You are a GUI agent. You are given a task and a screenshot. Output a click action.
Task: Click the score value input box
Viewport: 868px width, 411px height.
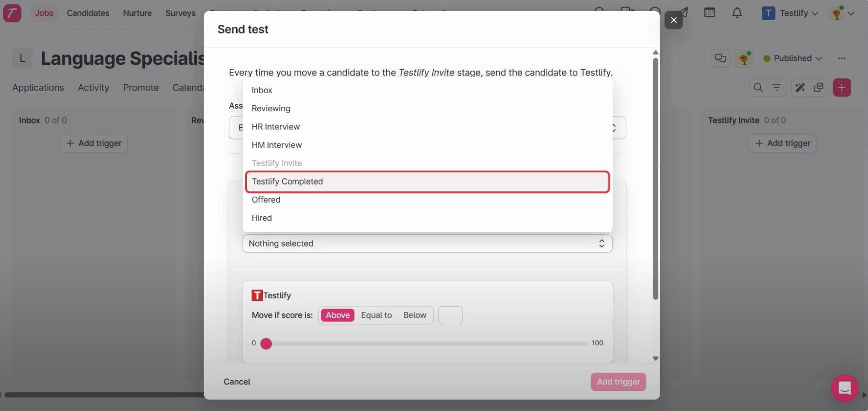pos(451,315)
